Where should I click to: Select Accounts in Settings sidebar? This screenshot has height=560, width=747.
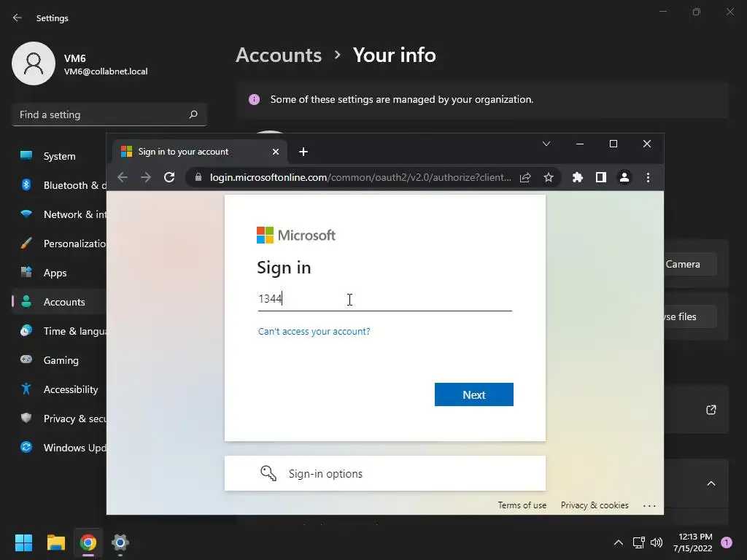point(59,302)
